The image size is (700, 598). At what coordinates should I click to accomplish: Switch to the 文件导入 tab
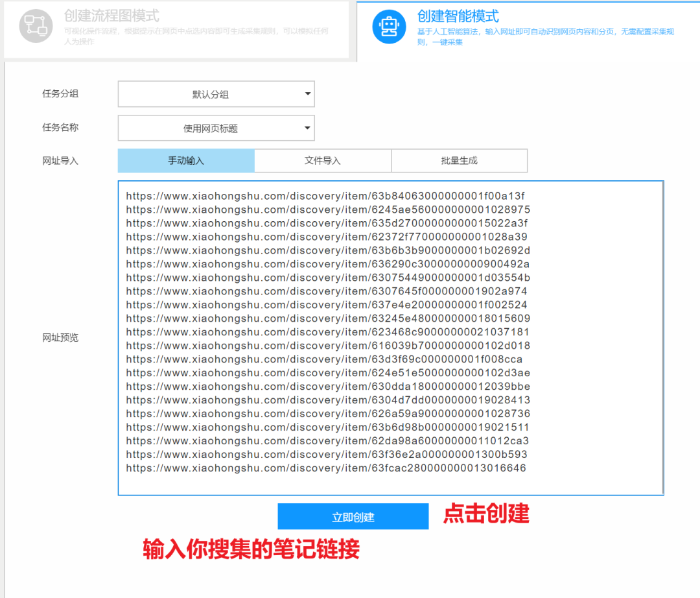pyautogui.click(x=323, y=160)
